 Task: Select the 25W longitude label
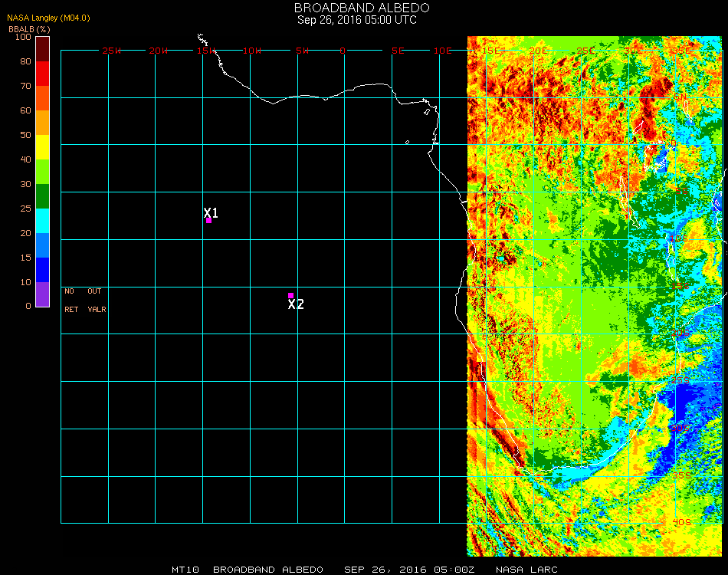(x=112, y=51)
